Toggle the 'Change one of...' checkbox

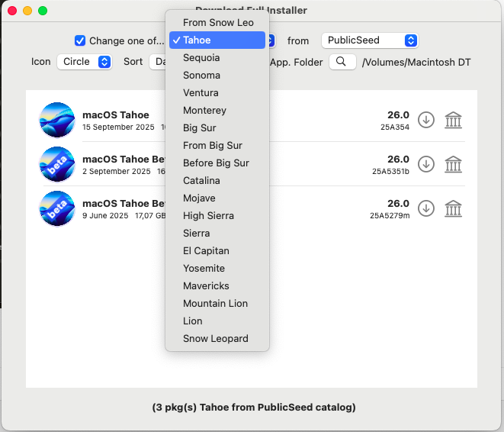click(x=80, y=41)
